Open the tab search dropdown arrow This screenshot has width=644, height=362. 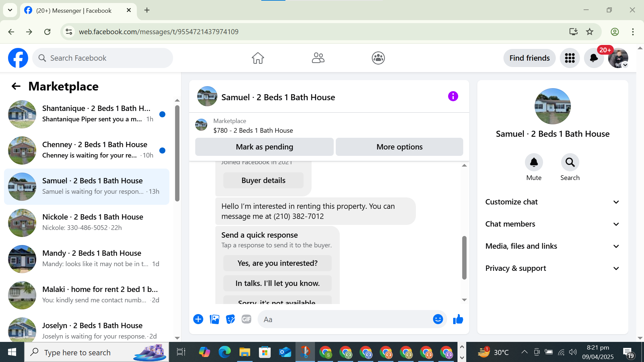pyautogui.click(x=10, y=10)
